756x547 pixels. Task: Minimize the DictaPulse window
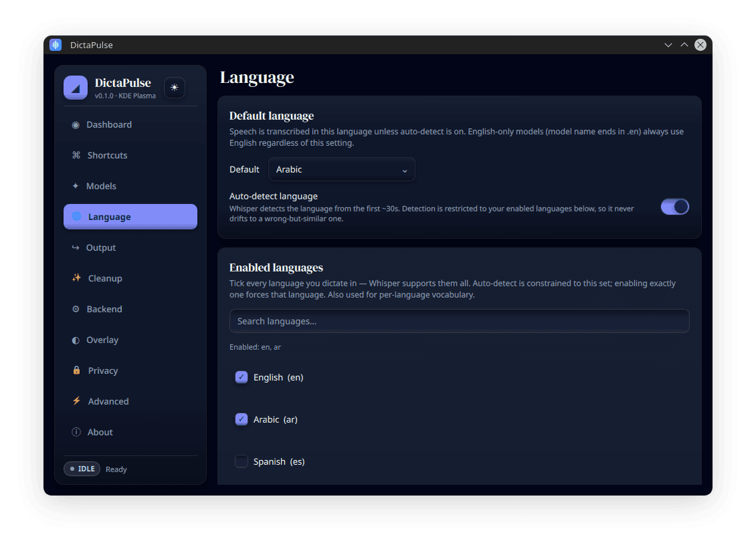point(668,45)
